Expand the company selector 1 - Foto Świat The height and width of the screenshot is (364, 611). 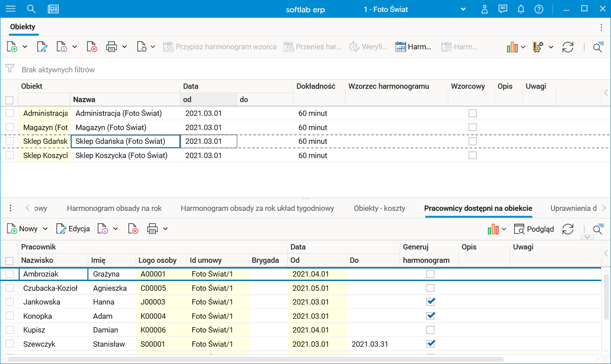463,9
